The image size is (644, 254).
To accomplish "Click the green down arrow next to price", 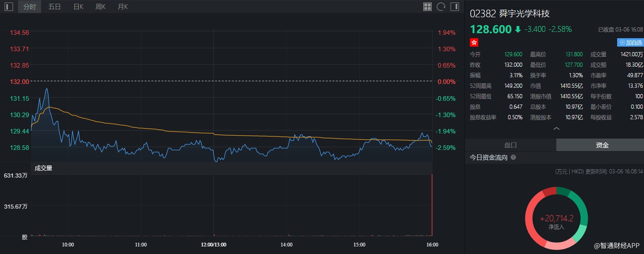I will pos(518,29).
